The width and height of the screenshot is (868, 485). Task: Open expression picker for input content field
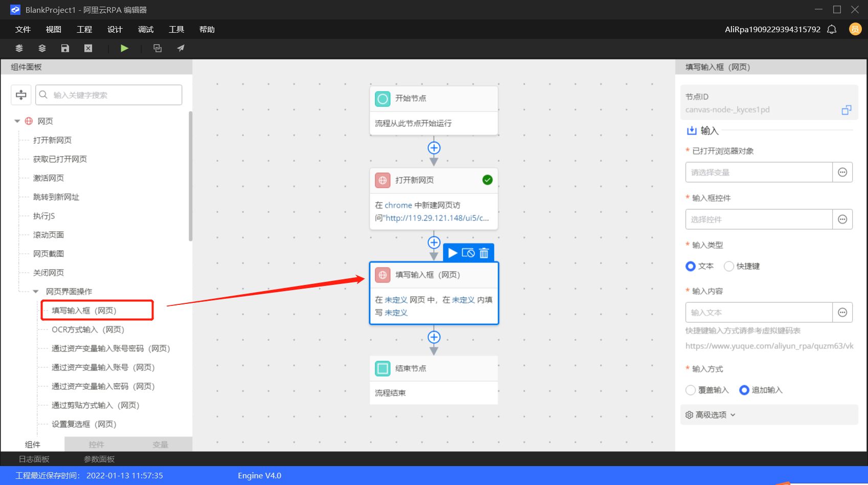tap(842, 313)
